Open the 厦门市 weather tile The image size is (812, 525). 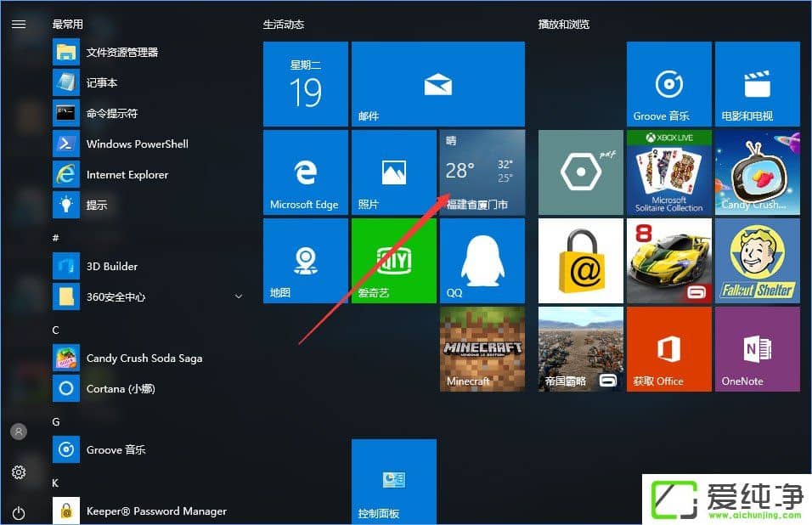coord(482,171)
